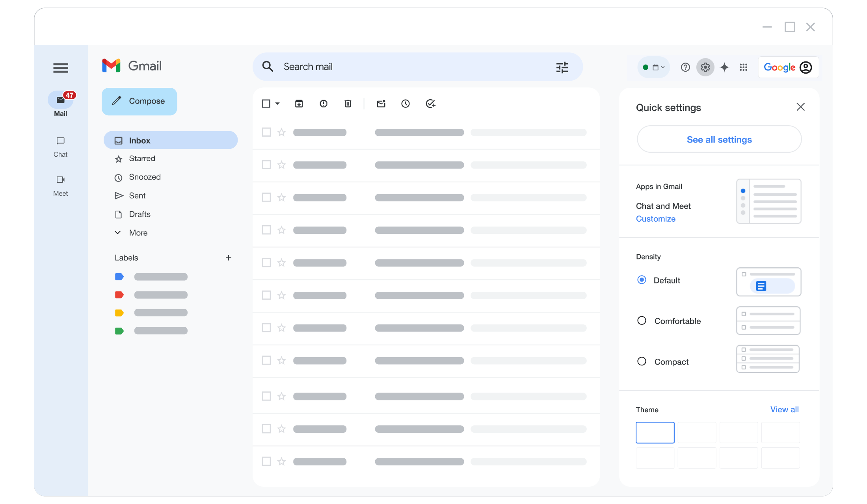
Task: Show search options in the search bar
Action: click(x=562, y=67)
